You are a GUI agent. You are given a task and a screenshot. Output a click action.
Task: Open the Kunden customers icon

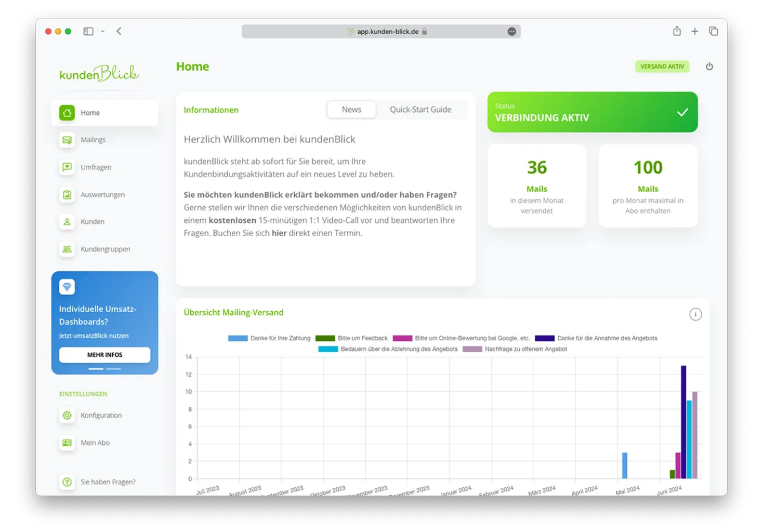(67, 222)
